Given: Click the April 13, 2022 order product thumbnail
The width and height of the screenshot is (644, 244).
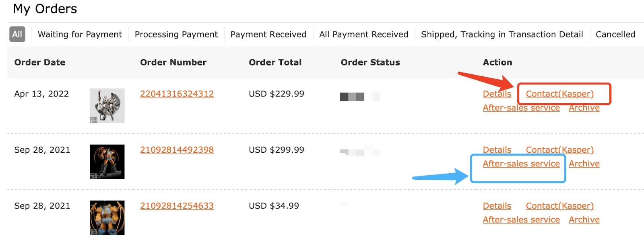Looking at the screenshot, I should pyautogui.click(x=107, y=106).
